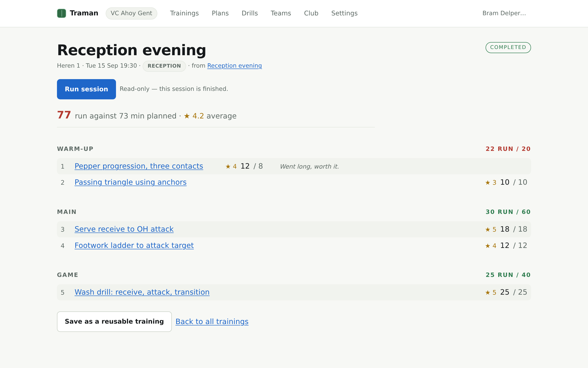
Task: Open Passing triangle using anchors drill
Action: [x=130, y=182]
